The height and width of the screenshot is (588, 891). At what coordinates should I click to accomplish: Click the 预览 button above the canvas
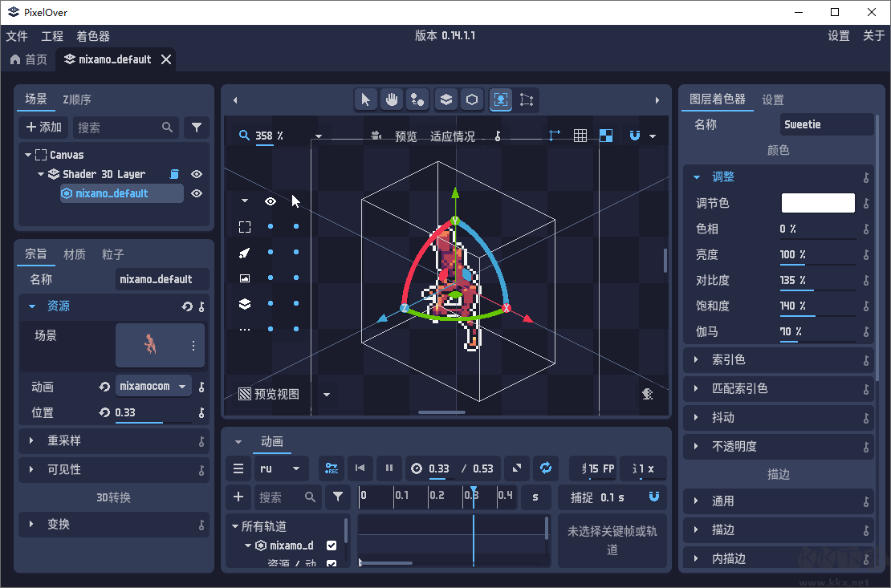click(x=406, y=135)
